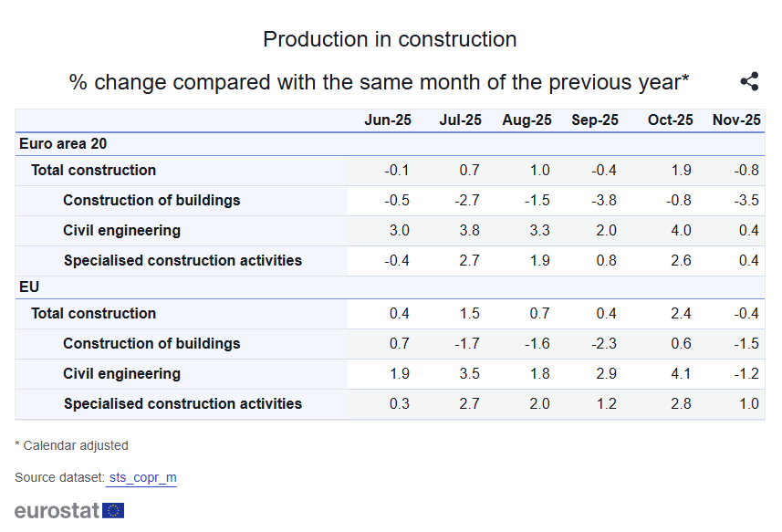Click EU Civil engineering row label
This screenshot has height=532, width=782.
[121, 374]
